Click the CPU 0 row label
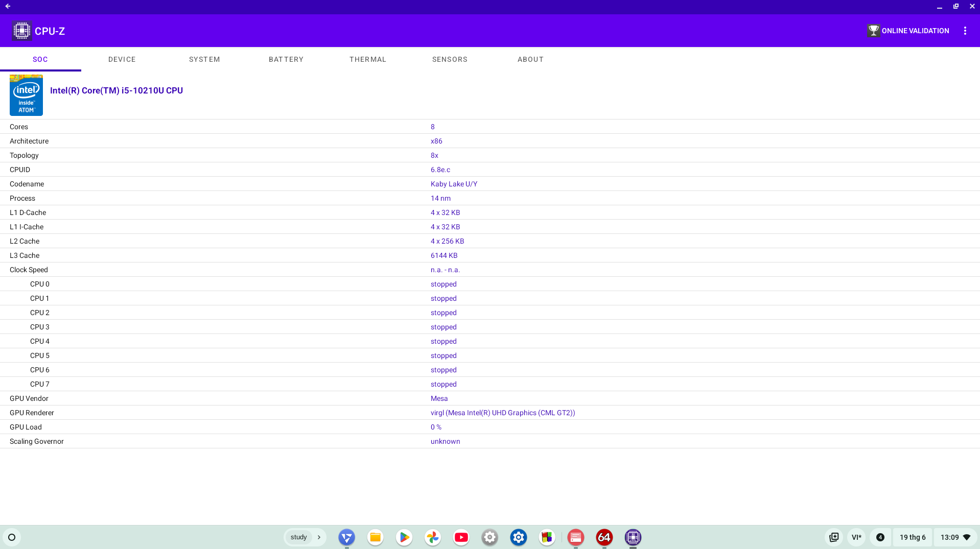Image resolution: width=980 pixels, height=549 pixels. click(40, 284)
